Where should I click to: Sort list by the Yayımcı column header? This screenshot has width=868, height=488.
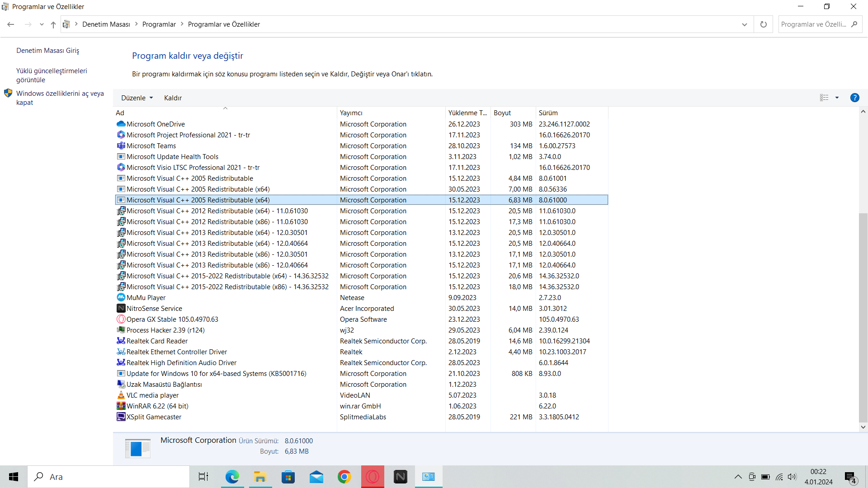click(x=351, y=113)
